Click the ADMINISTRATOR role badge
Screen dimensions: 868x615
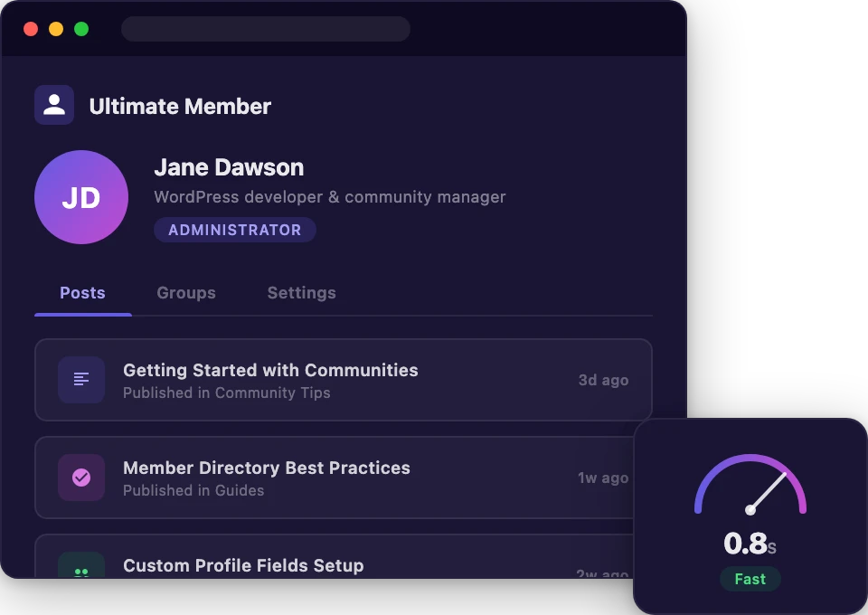235,230
